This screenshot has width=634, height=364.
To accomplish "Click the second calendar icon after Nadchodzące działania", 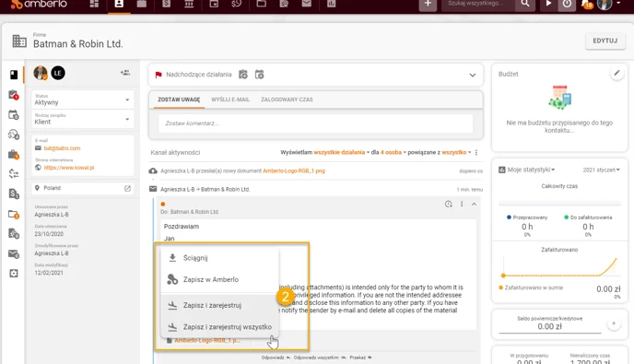I will click(259, 75).
